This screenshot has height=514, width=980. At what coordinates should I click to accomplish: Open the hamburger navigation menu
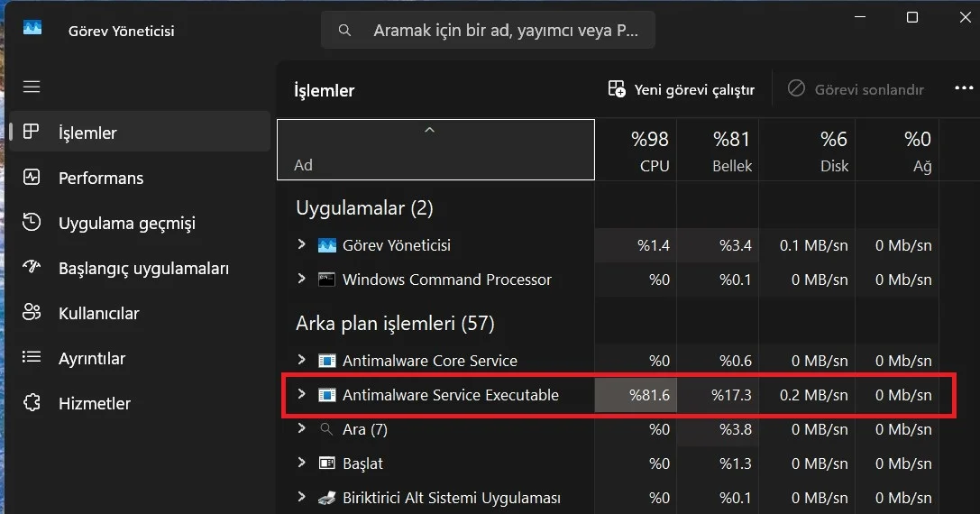click(x=32, y=87)
